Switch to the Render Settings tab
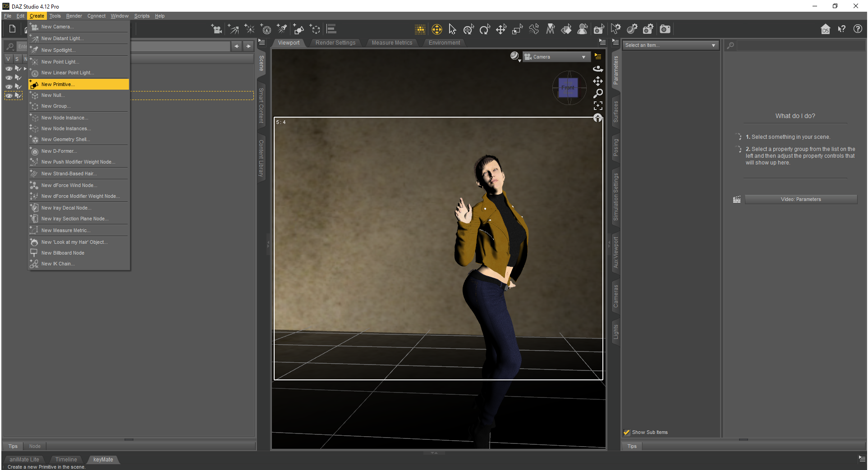This screenshot has width=868, height=470. 335,43
